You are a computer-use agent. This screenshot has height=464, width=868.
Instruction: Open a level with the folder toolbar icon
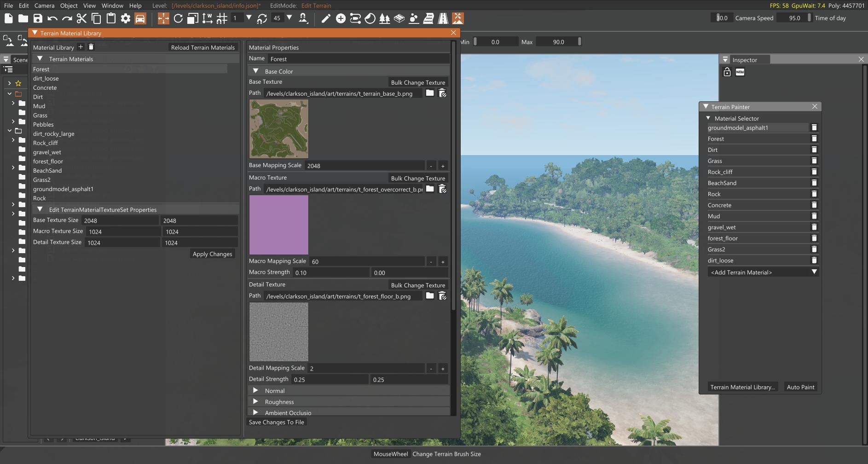(x=23, y=18)
